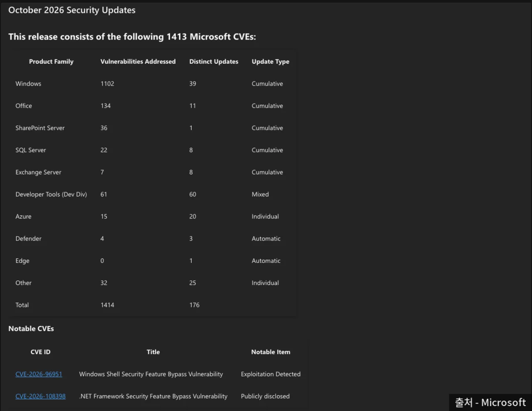The width and height of the screenshot is (532, 411).
Task: Click the "Exploitation Detected" notable item cell
Action: click(x=271, y=374)
